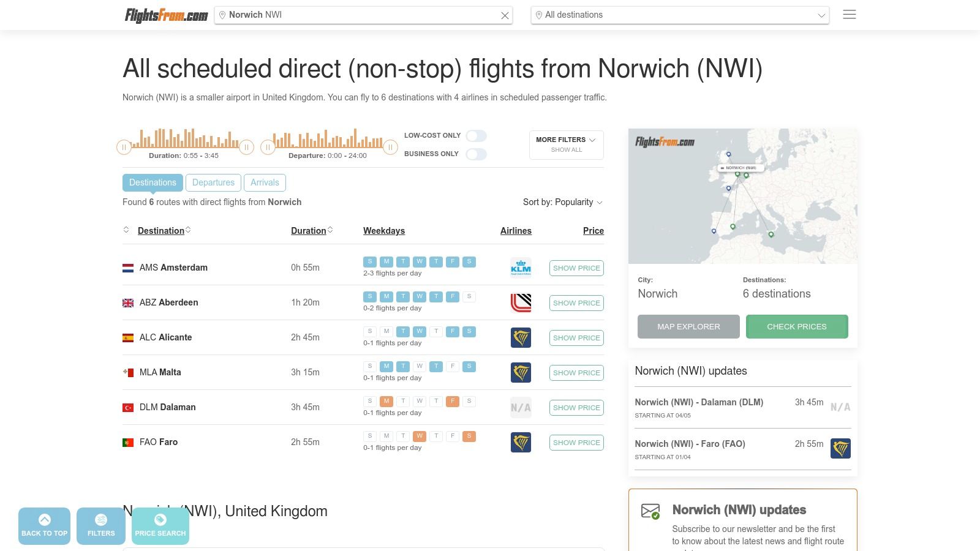
Task: Toggle Saturday on the Faro weekday row
Action: pyautogui.click(x=469, y=436)
